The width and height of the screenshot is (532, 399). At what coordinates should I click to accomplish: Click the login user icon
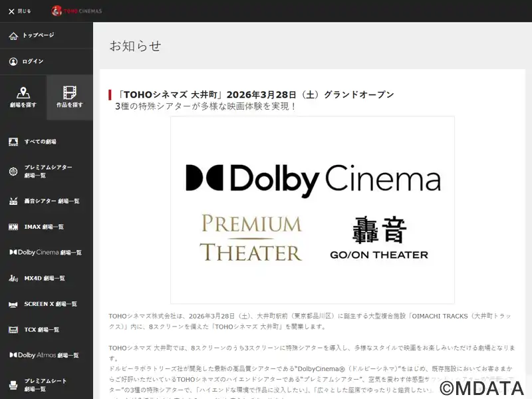[13, 61]
